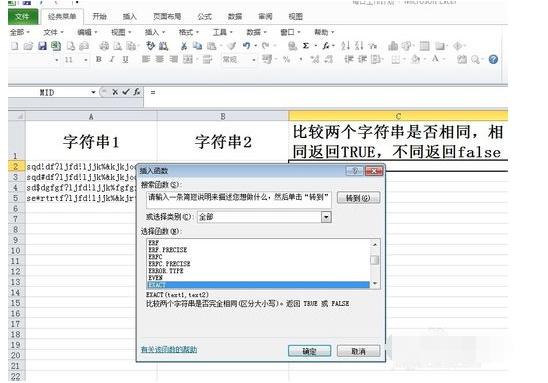This screenshot has height=383, width=548.
Task: Switch to the 经典菜单 ribbon tab
Action: coord(62,16)
